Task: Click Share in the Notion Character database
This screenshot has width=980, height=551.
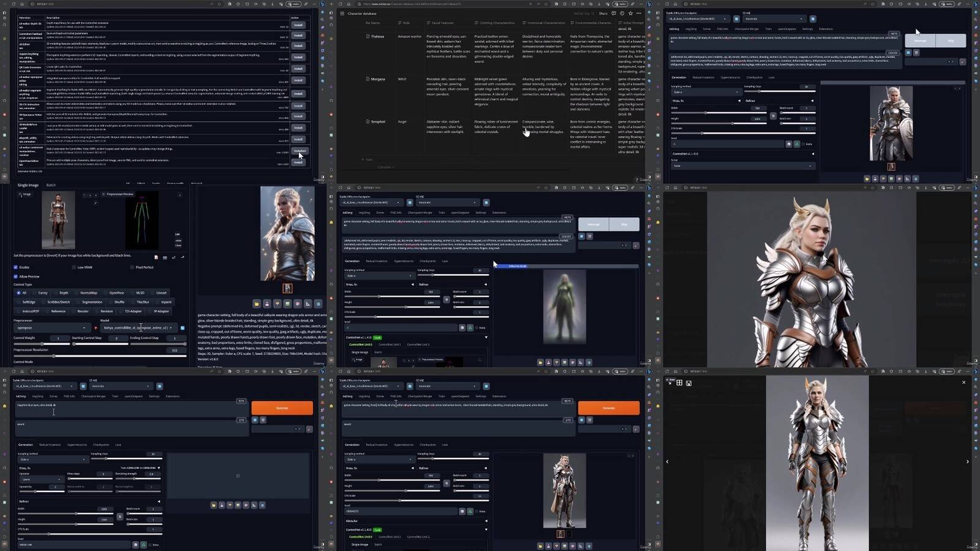Action: [603, 13]
